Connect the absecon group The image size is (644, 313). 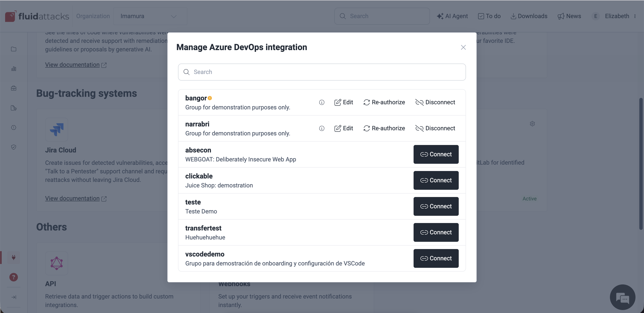point(436,154)
